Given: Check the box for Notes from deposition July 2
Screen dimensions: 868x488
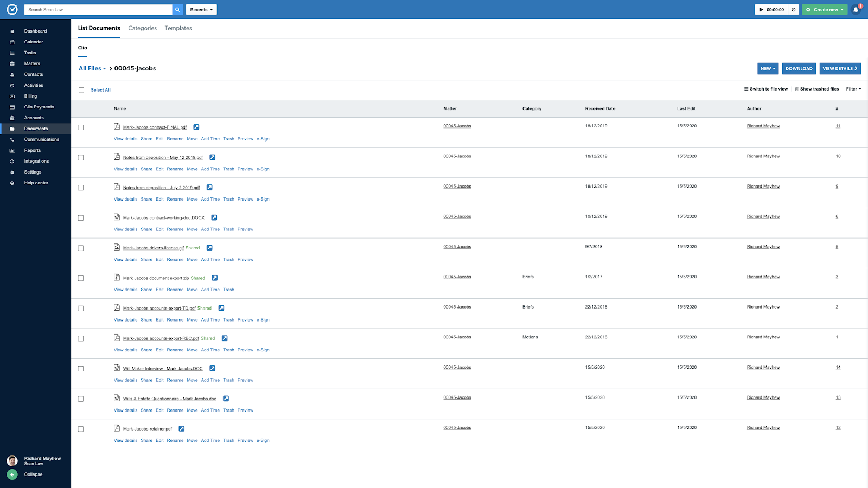Looking at the screenshot, I should click(x=81, y=188).
